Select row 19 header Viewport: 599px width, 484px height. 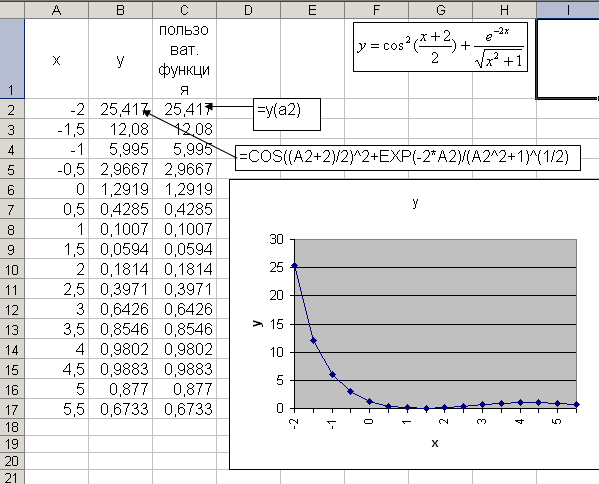[x=12, y=444]
